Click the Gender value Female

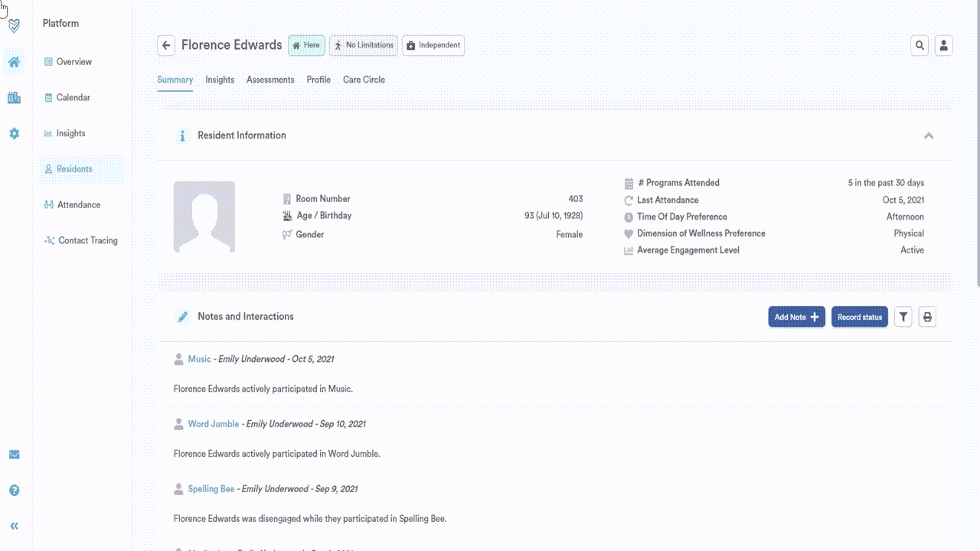click(x=570, y=235)
